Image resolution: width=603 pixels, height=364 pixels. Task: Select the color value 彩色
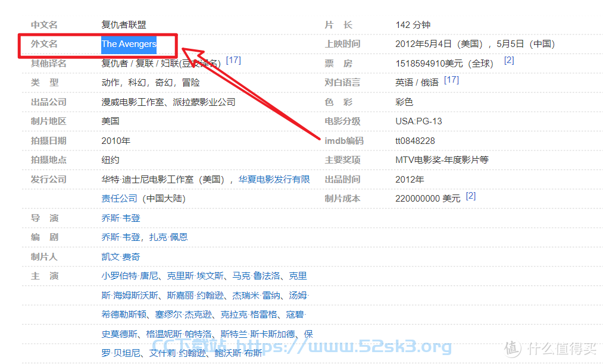point(405,102)
